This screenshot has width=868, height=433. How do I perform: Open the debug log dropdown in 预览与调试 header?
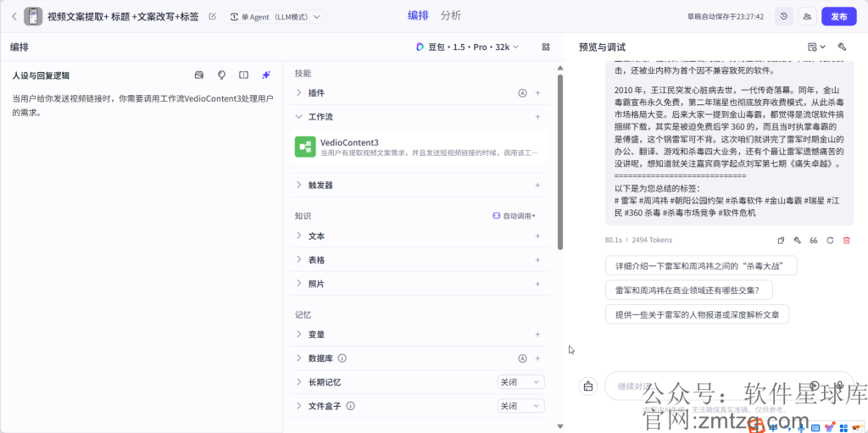point(816,47)
